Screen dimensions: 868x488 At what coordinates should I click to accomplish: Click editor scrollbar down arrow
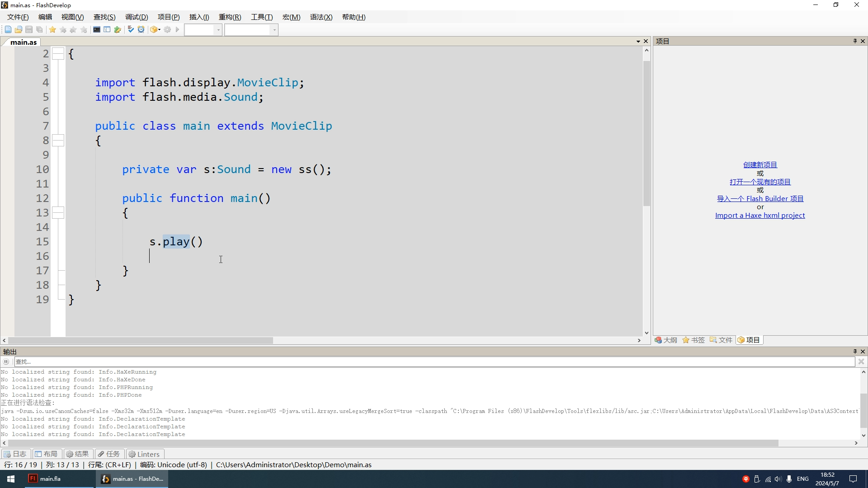646,333
